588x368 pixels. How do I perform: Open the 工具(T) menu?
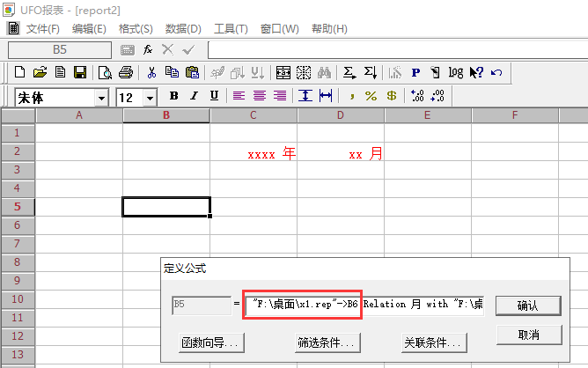tap(231, 29)
